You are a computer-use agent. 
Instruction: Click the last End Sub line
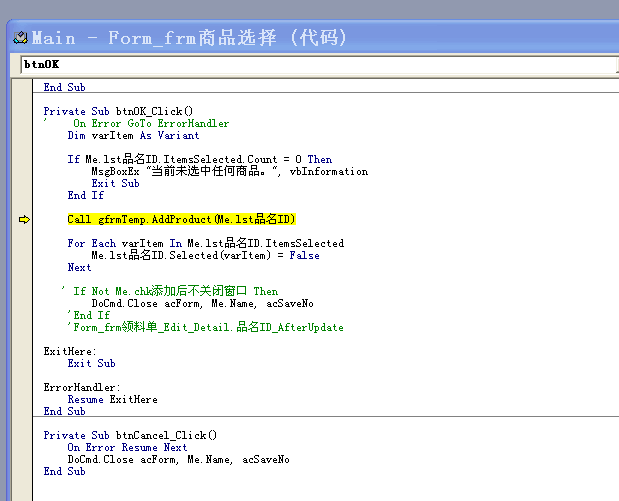[x=64, y=471]
